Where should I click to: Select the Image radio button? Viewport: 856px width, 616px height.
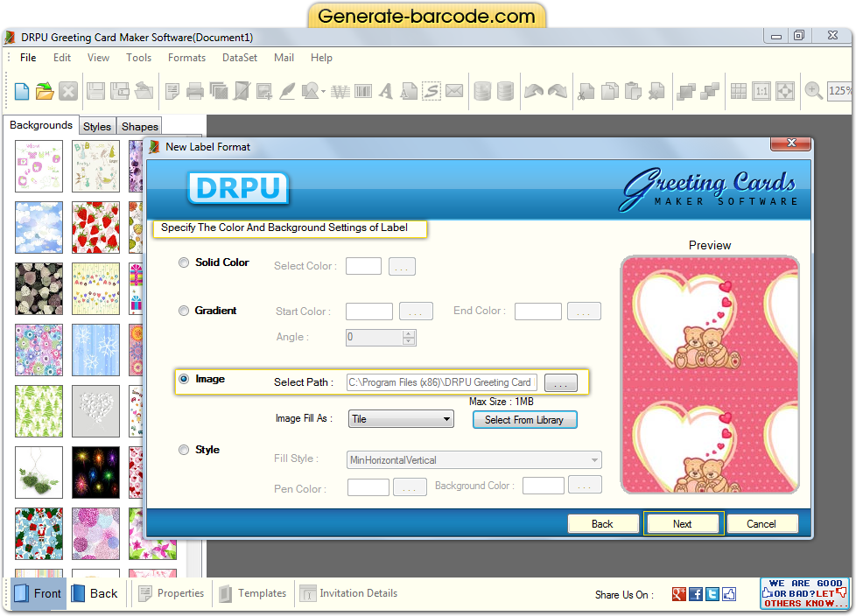[184, 379]
